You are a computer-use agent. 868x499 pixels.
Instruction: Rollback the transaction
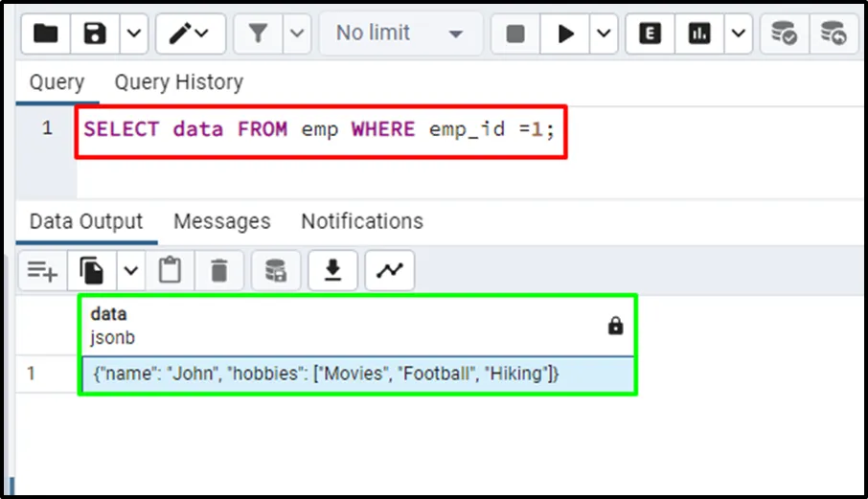coord(834,34)
